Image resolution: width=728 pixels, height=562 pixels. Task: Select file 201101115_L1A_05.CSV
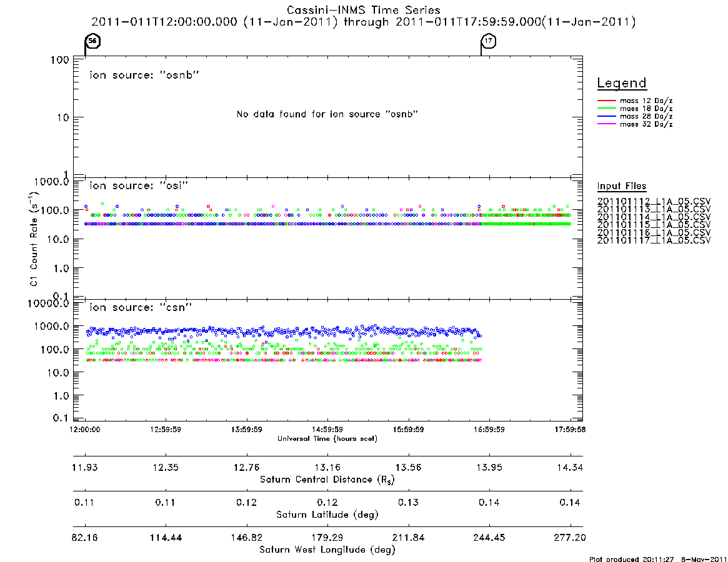tap(654, 225)
